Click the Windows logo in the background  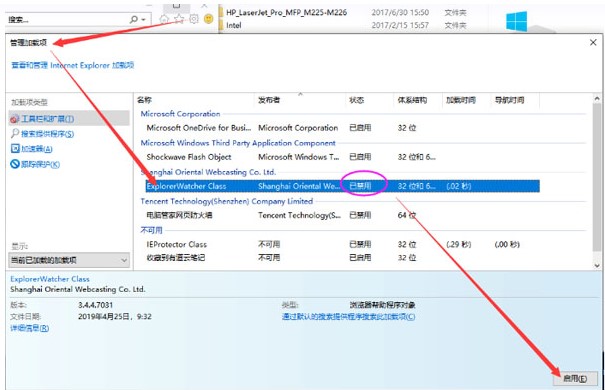(x=517, y=21)
